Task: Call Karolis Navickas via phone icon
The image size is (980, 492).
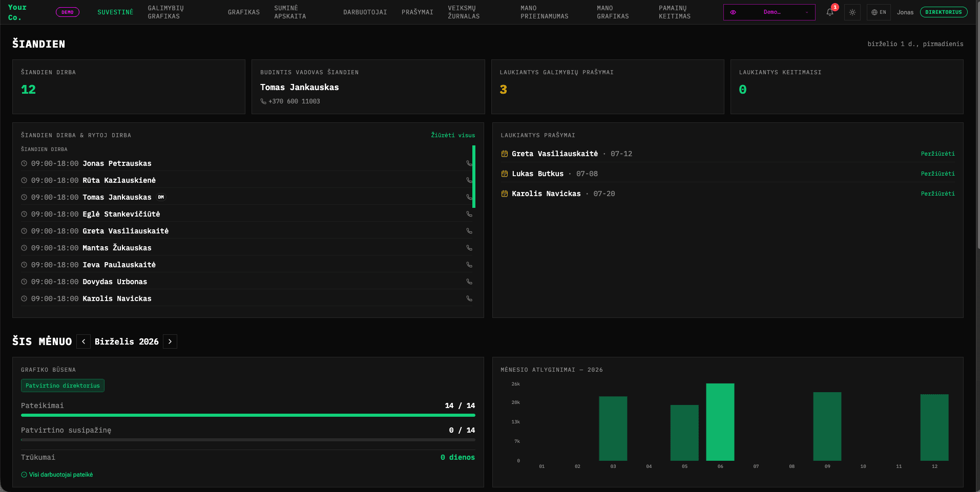Action: [x=469, y=298]
